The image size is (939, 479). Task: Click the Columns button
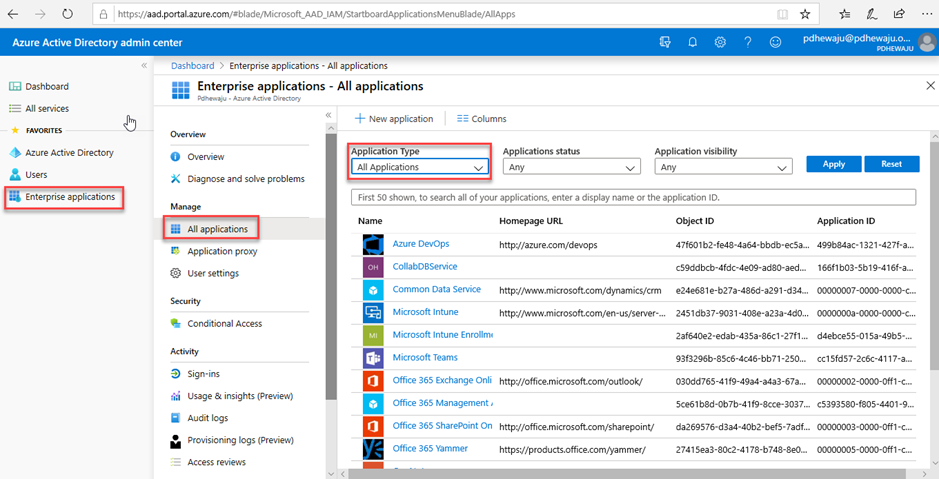(x=482, y=119)
